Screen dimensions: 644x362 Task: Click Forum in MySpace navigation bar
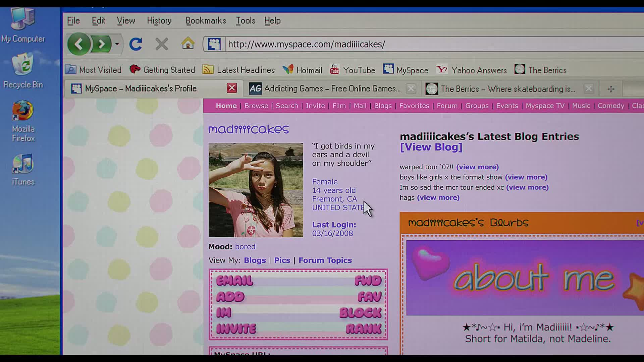(x=447, y=106)
